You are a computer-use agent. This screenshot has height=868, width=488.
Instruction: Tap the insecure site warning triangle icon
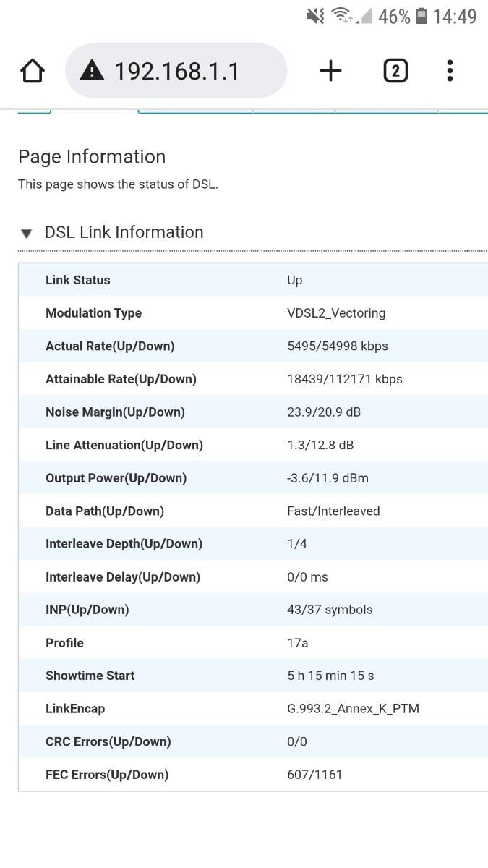(92, 71)
